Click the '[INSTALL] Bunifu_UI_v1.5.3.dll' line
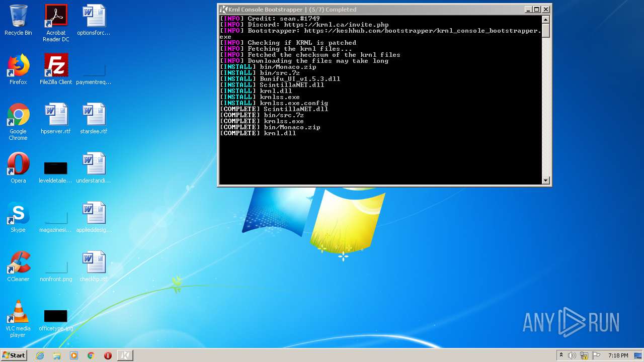This screenshot has width=644, height=362. (x=280, y=79)
